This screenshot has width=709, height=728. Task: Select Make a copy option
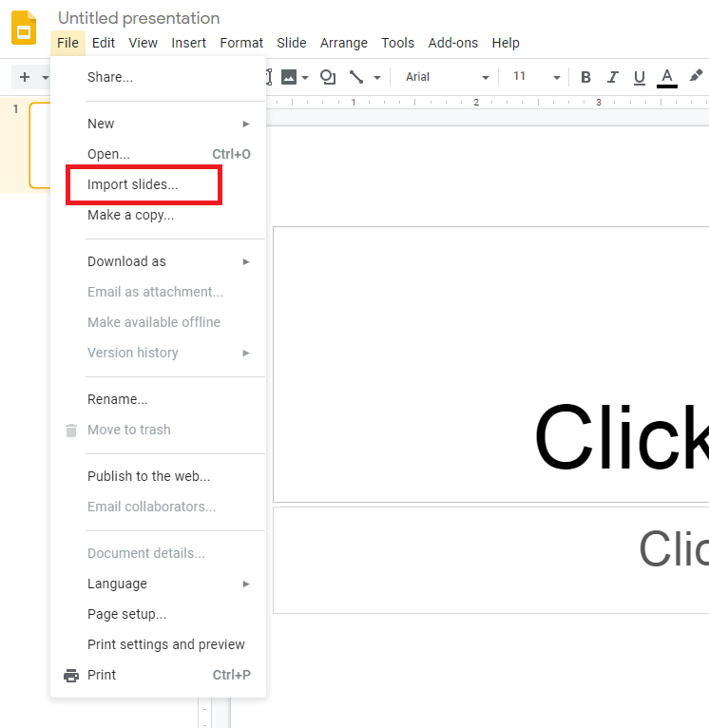[130, 215]
